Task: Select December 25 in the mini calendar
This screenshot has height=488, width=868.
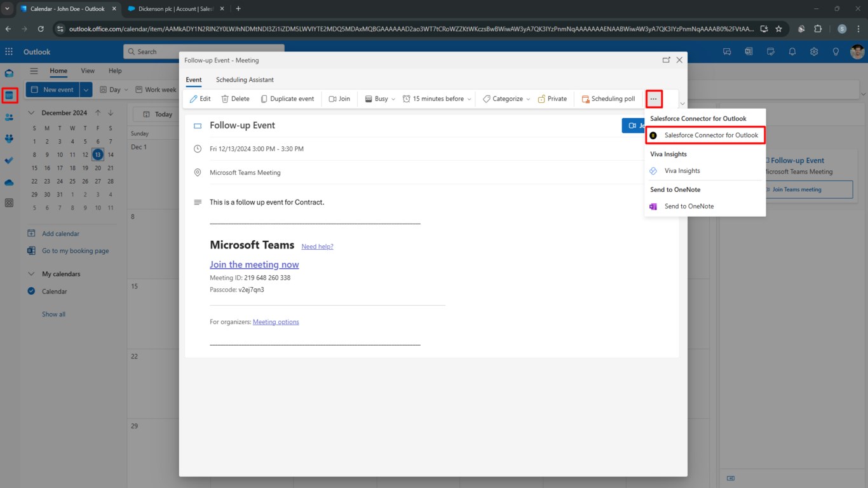Action: pyautogui.click(x=72, y=181)
